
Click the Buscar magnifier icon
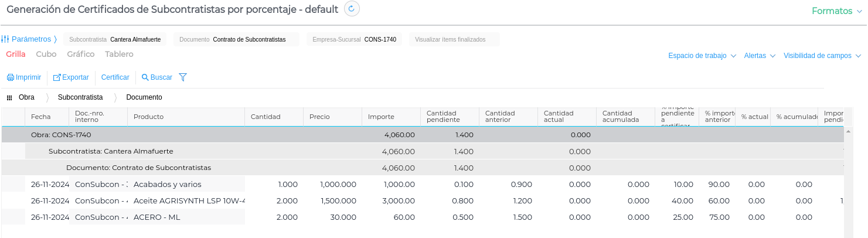(145, 77)
